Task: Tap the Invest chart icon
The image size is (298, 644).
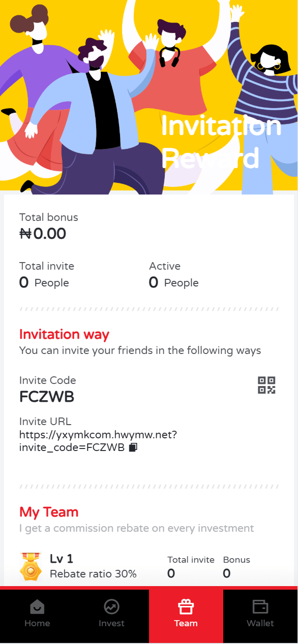Action: click(111, 606)
